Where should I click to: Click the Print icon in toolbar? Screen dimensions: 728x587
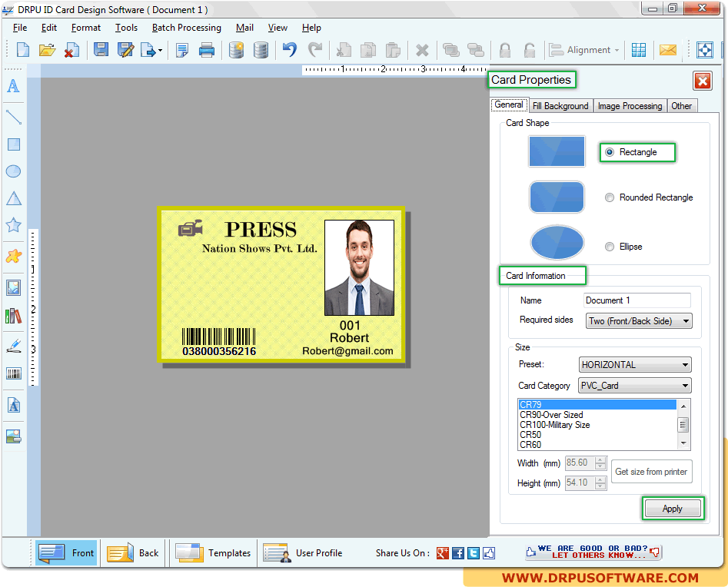[x=207, y=51]
